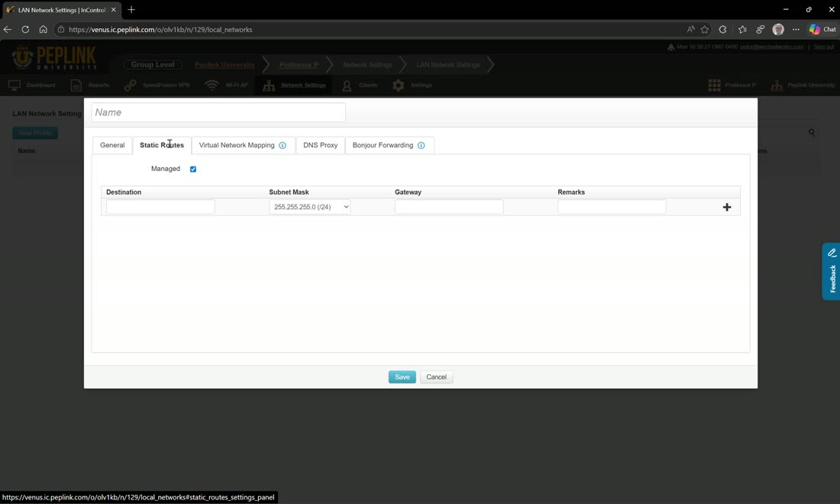Follow the Peplink University breadcrumb link
Image resolution: width=840 pixels, height=504 pixels.
[225, 65]
